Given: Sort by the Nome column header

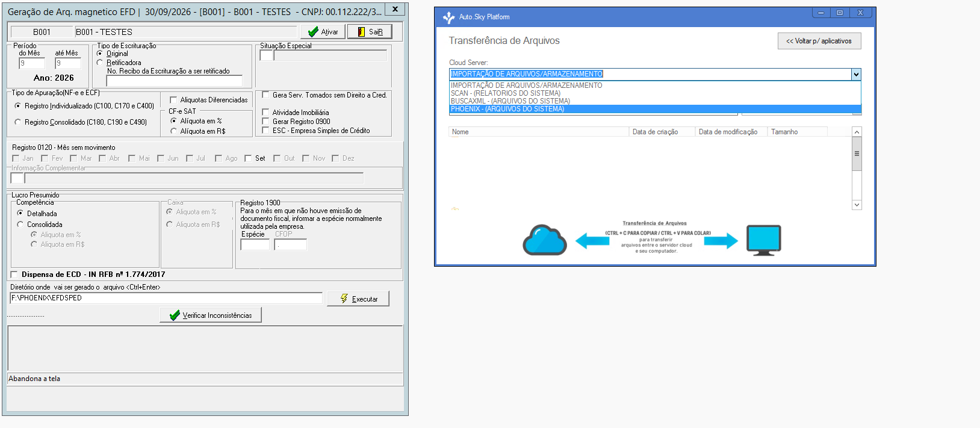Looking at the screenshot, I should click(539, 132).
